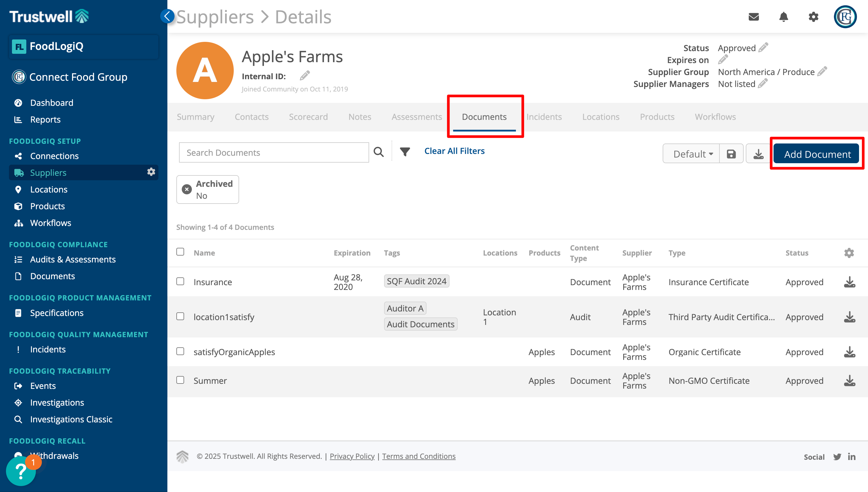Switch to the Notes tab

(360, 117)
